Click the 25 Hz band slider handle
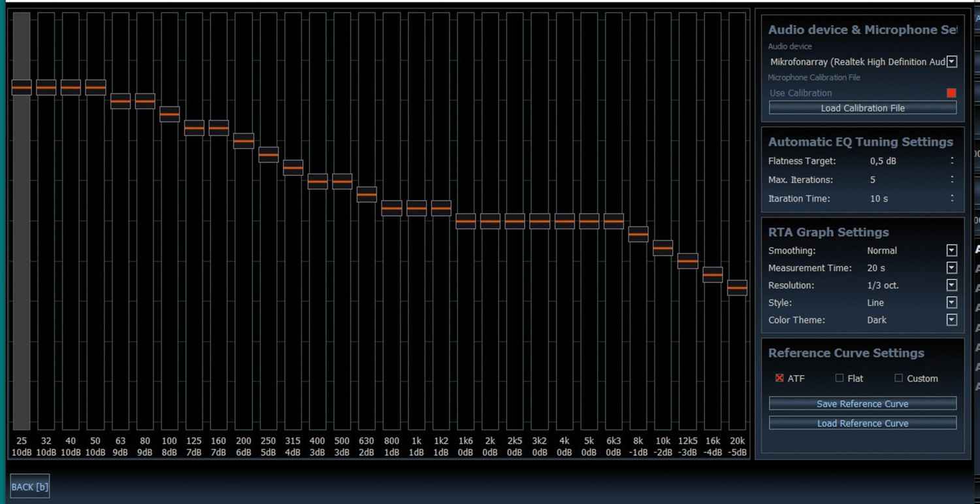The image size is (980, 504). [22, 87]
